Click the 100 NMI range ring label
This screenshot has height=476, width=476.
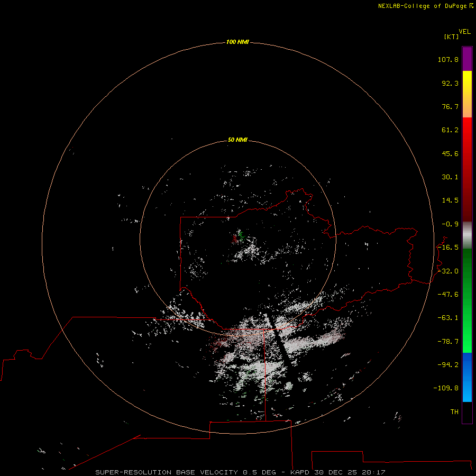(237, 42)
